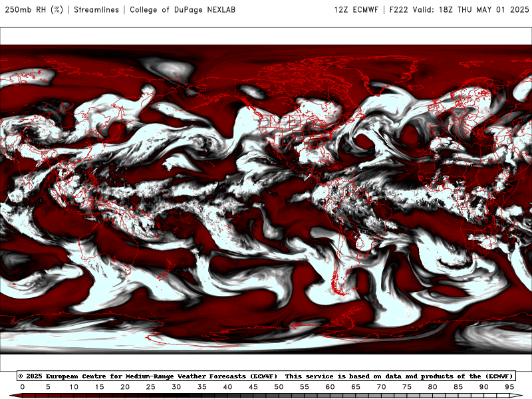
Task: Click the "F222" forecast hour label
Action: coord(398,10)
